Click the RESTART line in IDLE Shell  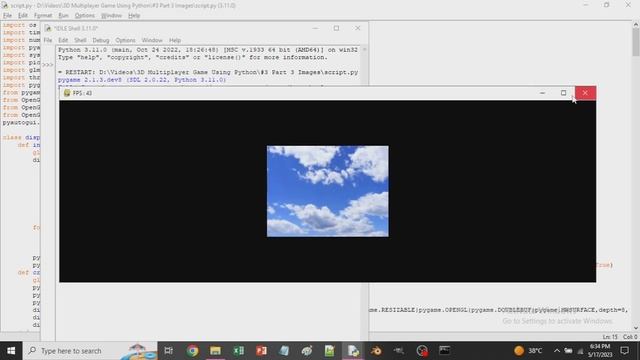pyautogui.click(x=208, y=72)
